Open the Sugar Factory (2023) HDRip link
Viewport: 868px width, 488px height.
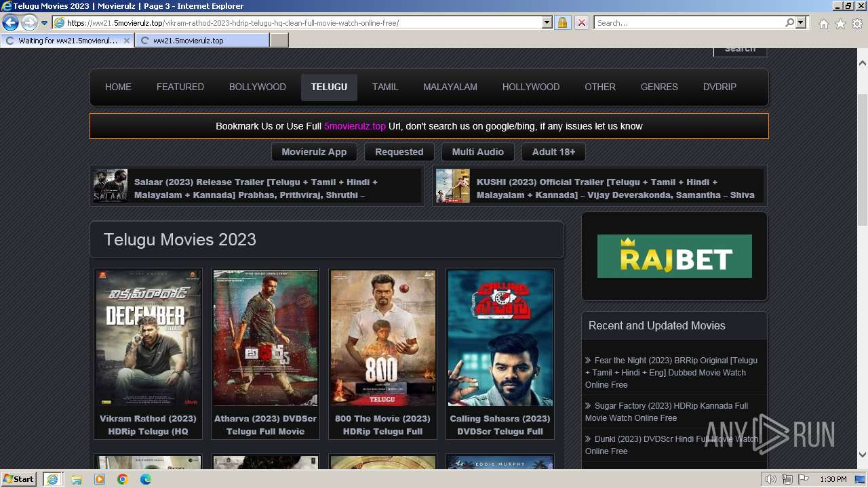(667, 411)
